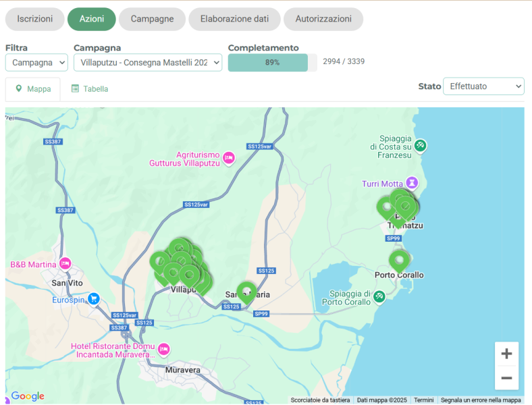Click the B&B Martina lodging marker

point(65,263)
